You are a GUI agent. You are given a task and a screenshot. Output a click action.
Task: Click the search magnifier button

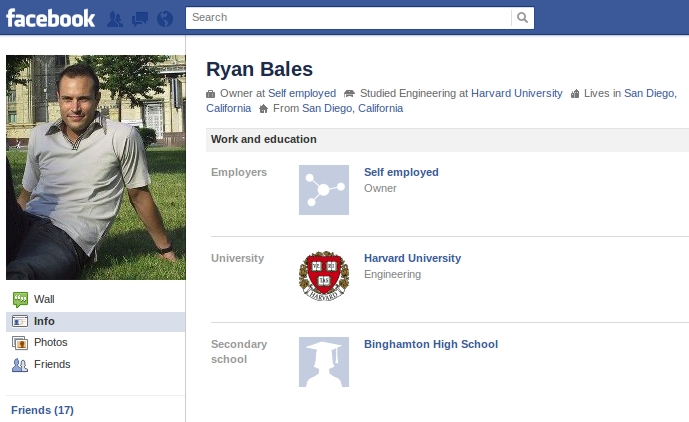click(522, 18)
